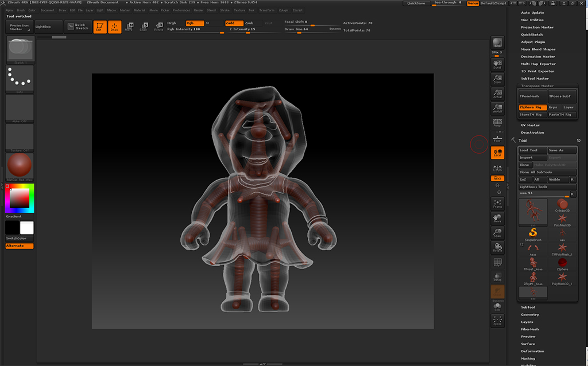Open the Quick Sketch tool
Screen dimensions: 588x366
tap(78, 26)
